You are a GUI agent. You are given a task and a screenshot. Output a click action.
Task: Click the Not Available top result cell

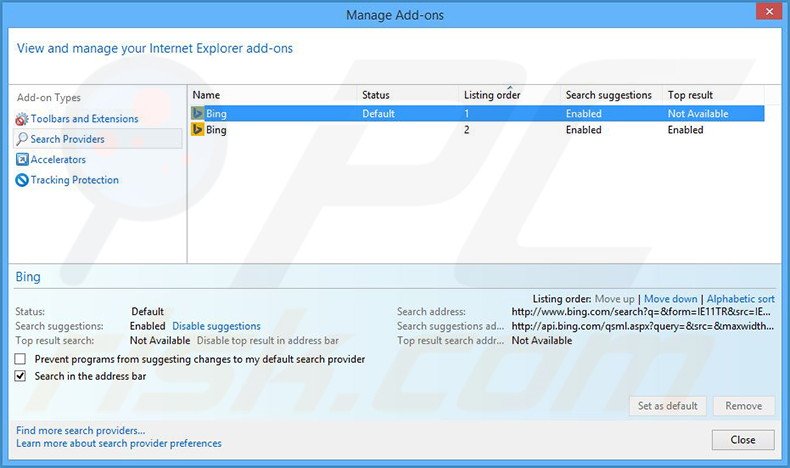698,114
